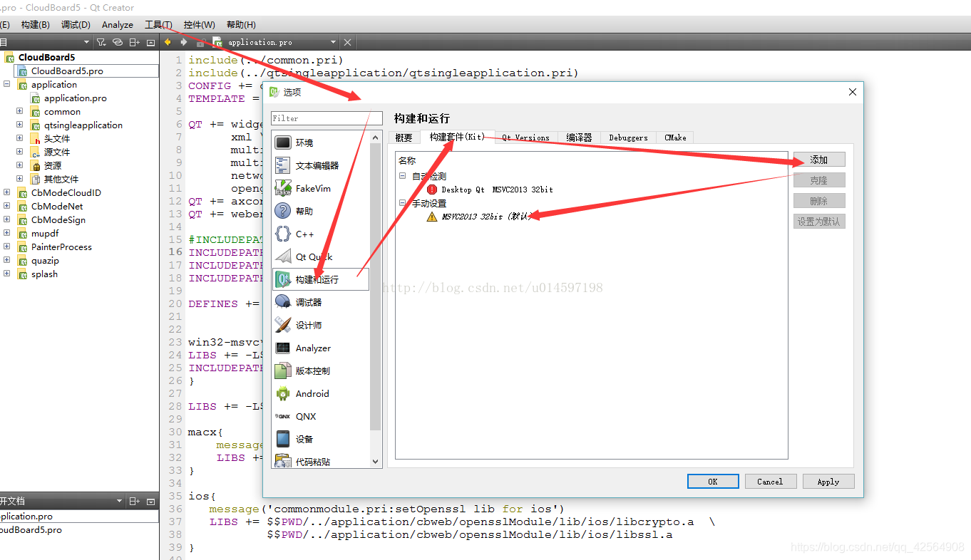The image size is (971, 560).
Task: Click the Filter input in options dialog
Action: (x=327, y=118)
